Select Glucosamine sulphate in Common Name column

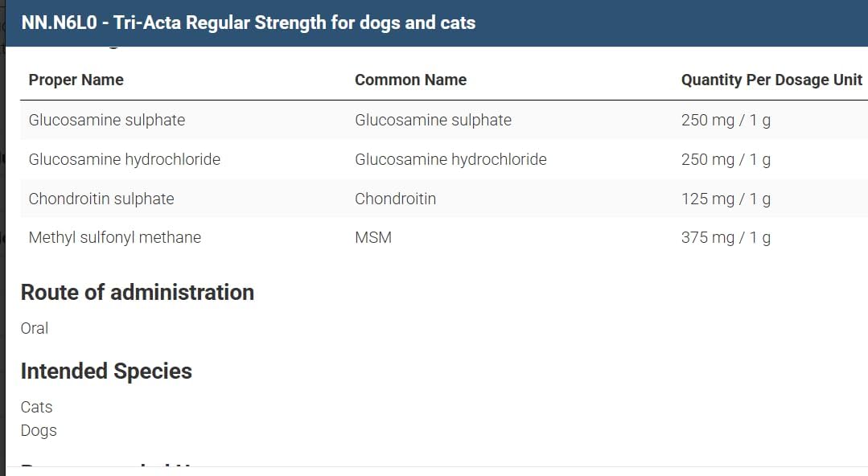coord(433,120)
